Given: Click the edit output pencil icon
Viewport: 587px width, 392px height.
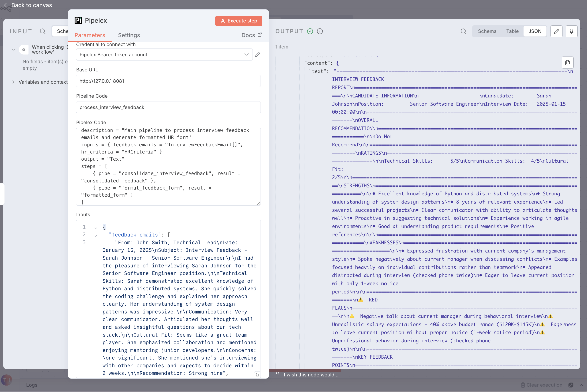Looking at the screenshot, I should pyautogui.click(x=556, y=31).
